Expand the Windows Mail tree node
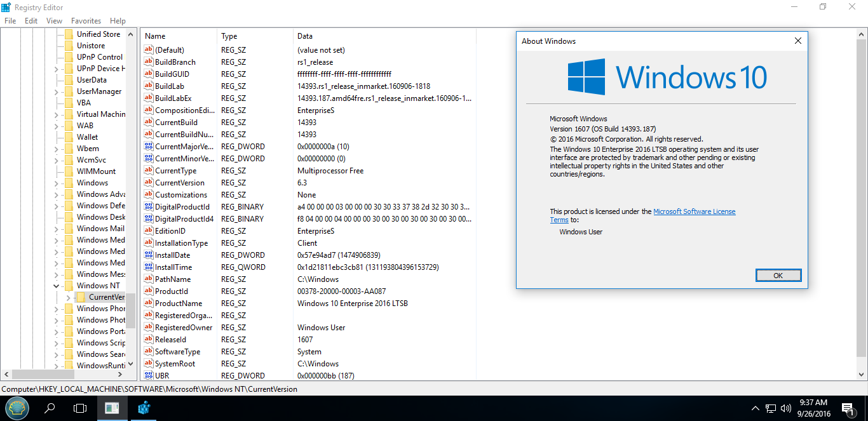Viewport: 868px width, 421px height. (56, 229)
